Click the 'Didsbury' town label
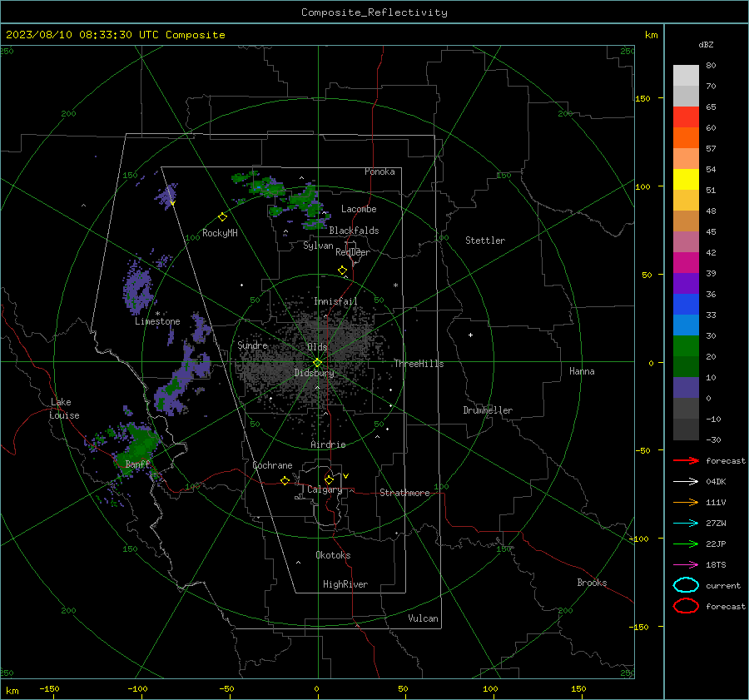The width and height of the screenshot is (749, 700). [314, 373]
